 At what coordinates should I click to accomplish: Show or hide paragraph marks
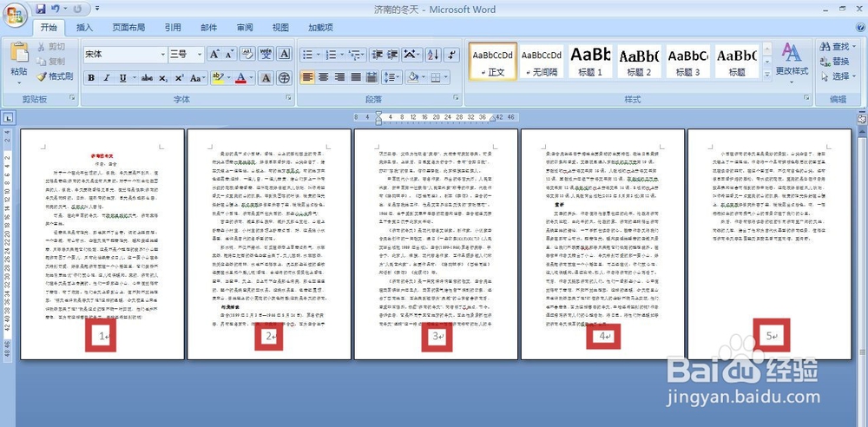[451, 55]
